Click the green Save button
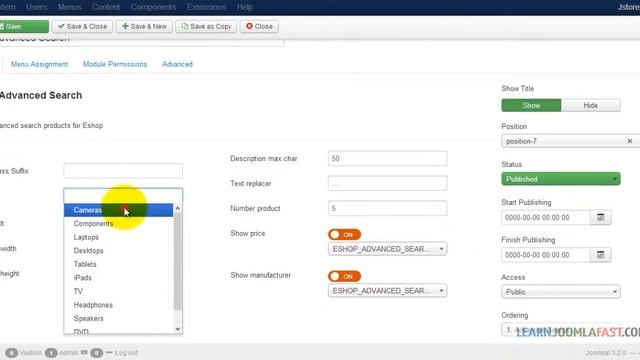The width and height of the screenshot is (640, 360). pos(24,26)
